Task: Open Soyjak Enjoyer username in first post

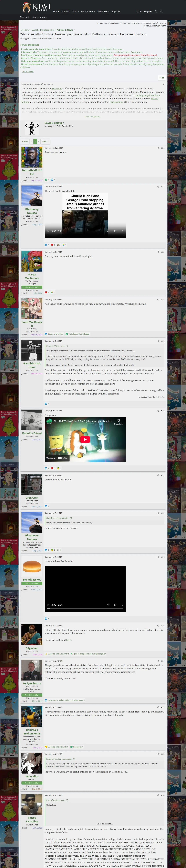Action: point(54,123)
